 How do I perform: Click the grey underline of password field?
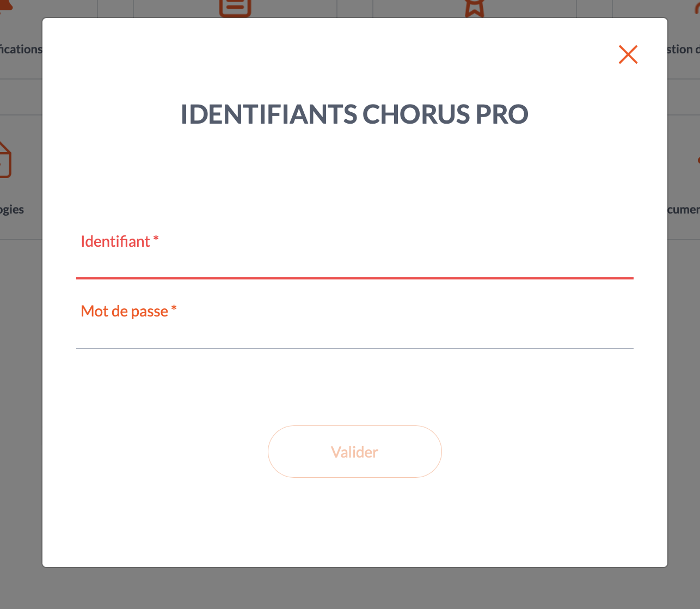click(355, 348)
